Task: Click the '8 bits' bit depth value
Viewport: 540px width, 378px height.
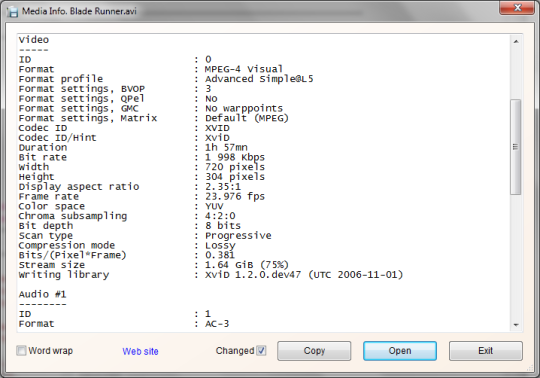Action: [x=223, y=226]
